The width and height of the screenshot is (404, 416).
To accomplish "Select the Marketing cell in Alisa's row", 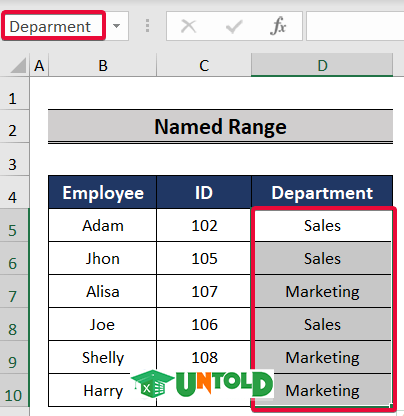I will coord(322,291).
